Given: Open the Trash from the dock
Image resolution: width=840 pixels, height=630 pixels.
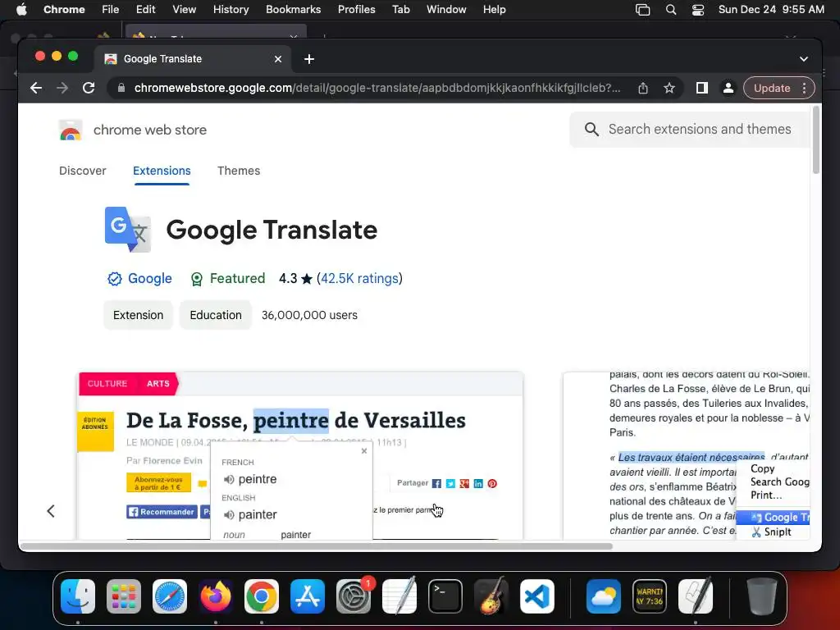Looking at the screenshot, I should [761, 596].
